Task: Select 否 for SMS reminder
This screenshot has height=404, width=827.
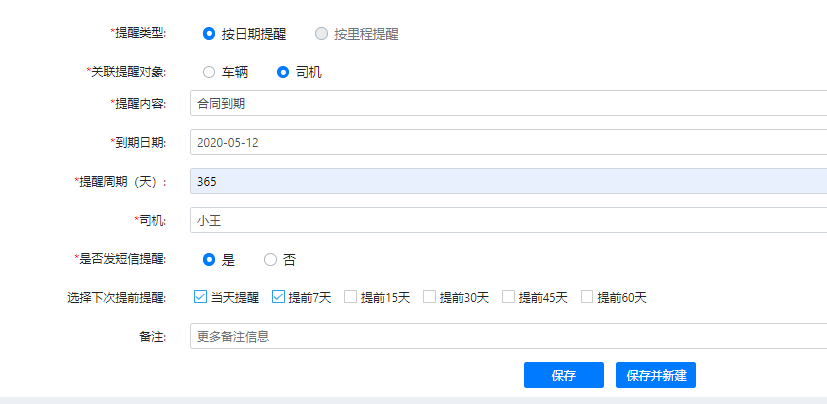Action: coord(270,259)
